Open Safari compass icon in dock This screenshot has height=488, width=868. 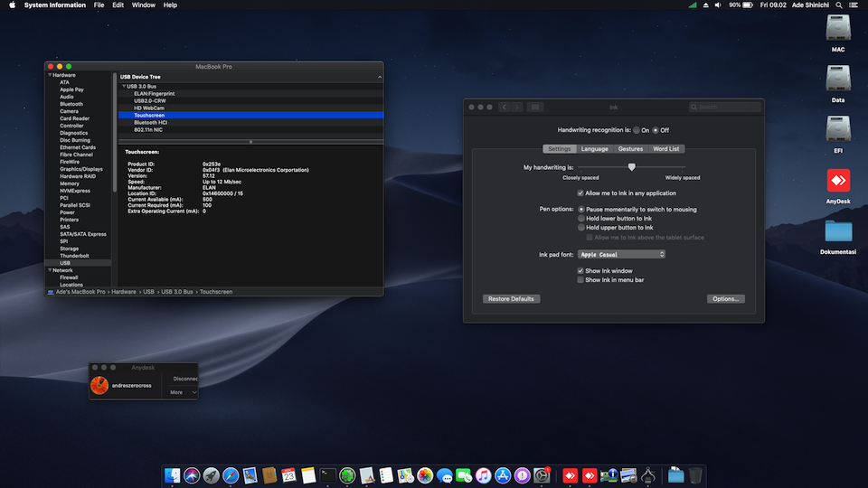click(x=231, y=475)
